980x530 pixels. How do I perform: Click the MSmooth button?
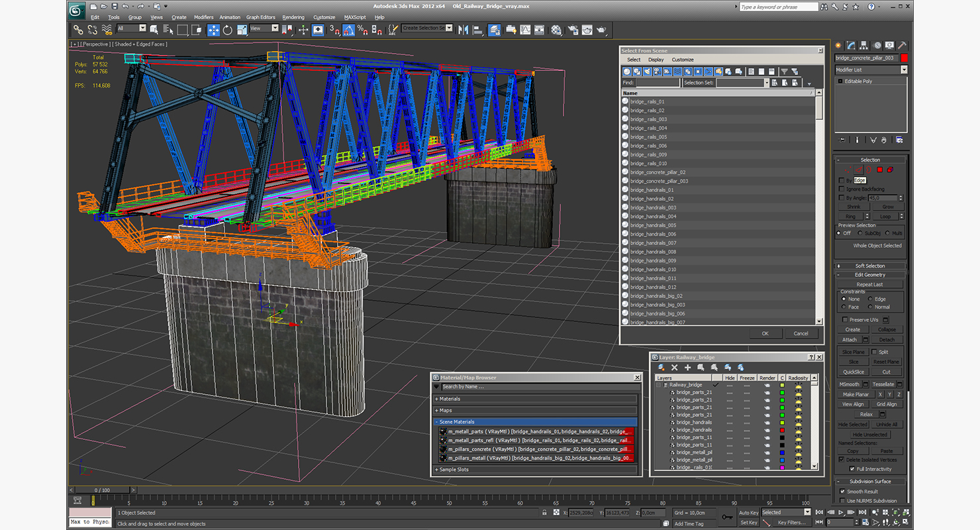coord(850,384)
